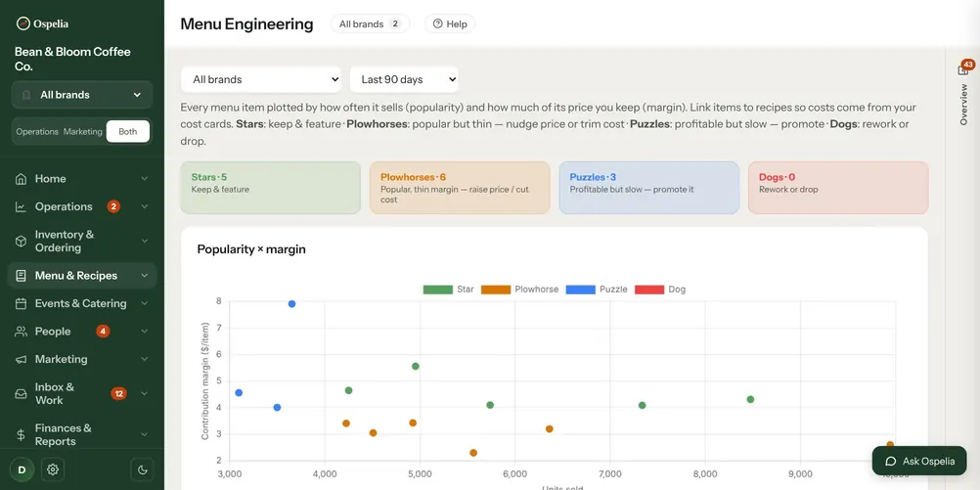Viewport: 980px width, 490px height.
Task: Toggle the Dog legend series
Action: [660, 290]
